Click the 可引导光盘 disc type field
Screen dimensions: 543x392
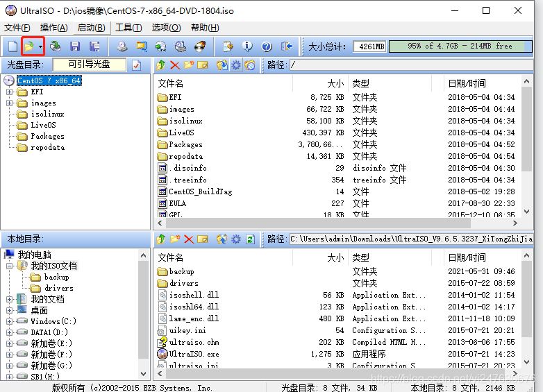pos(90,65)
